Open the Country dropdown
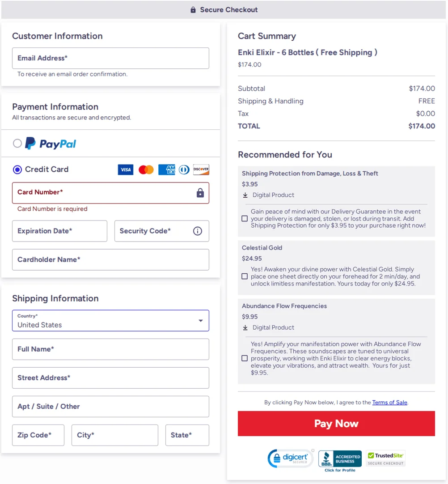 click(110, 321)
